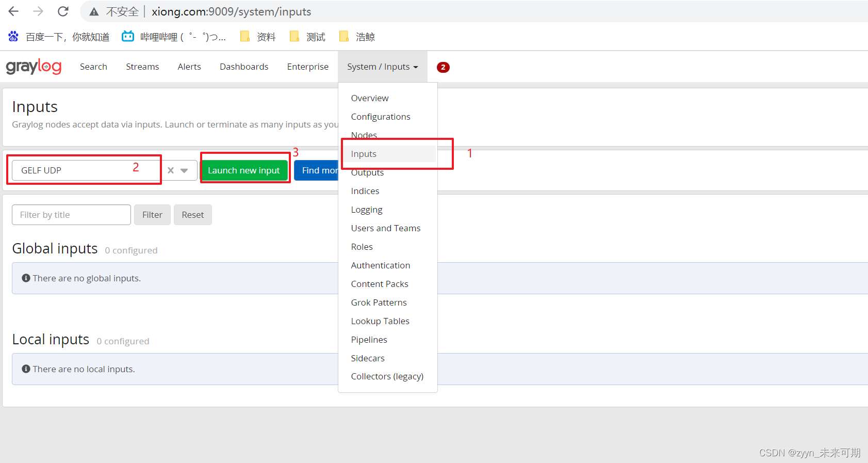Select Overview in System menu
The height and width of the screenshot is (463, 868).
click(x=370, y=98)
